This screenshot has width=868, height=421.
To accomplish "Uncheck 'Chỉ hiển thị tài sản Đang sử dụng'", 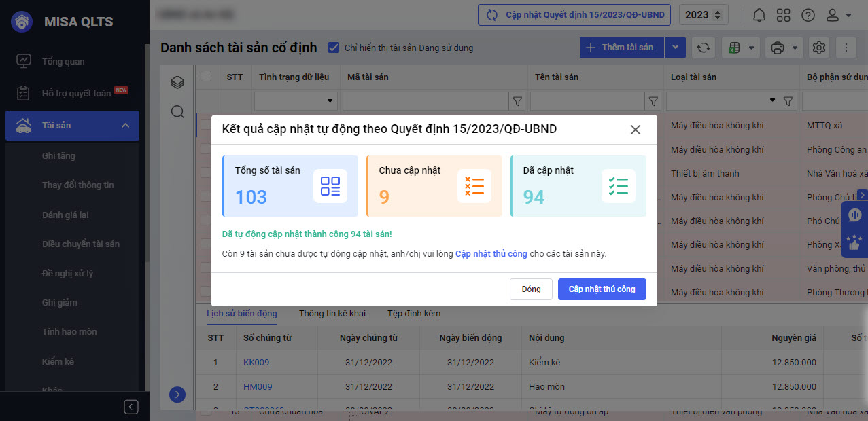I will pyautogui.click(x=334, y=48).
